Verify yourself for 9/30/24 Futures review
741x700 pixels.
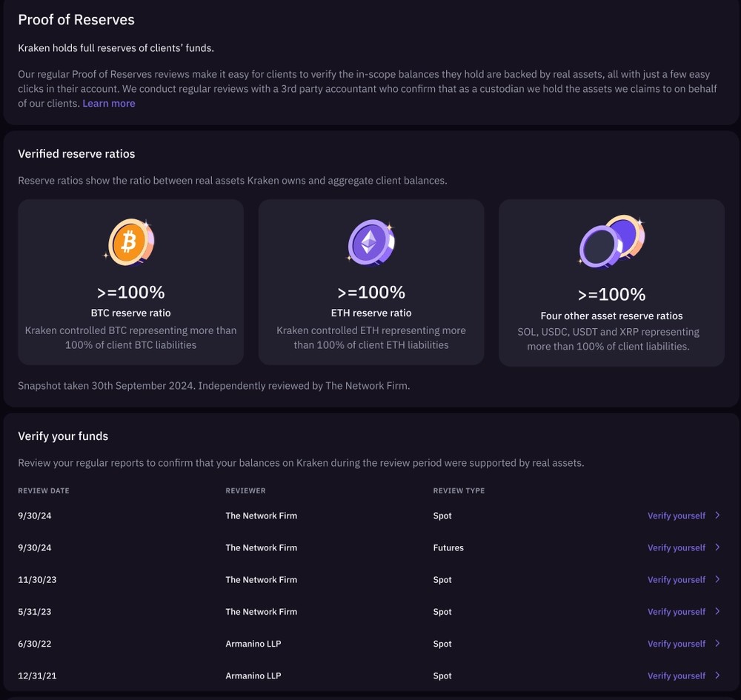(x=677, y=548)
